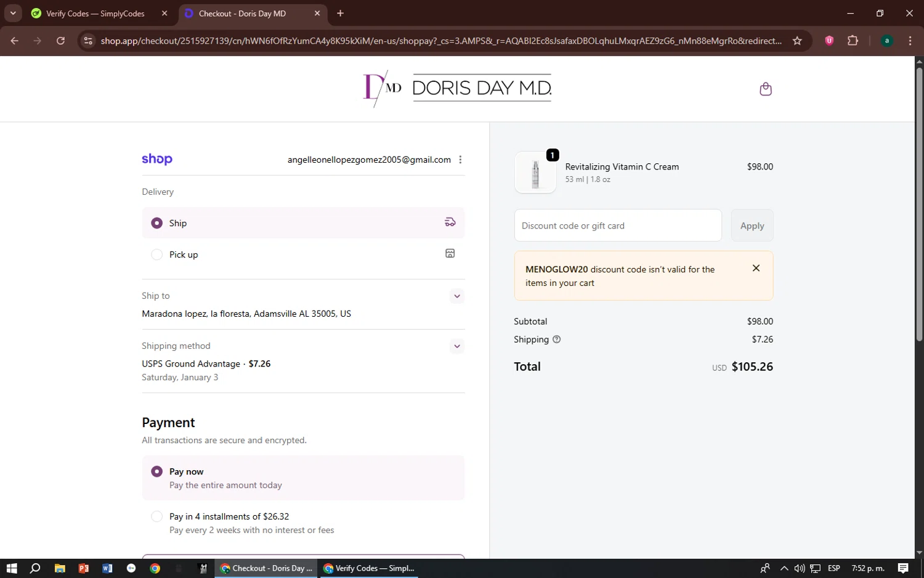
Task: Click the Total amount $105.26
Action: click(x=752, y=367)
